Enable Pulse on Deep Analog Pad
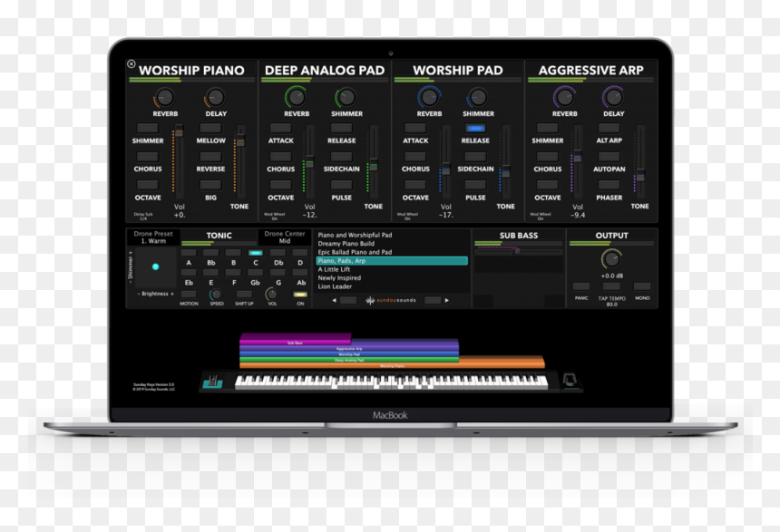Viewport: 780px width, 532px height. click(341, 185)
